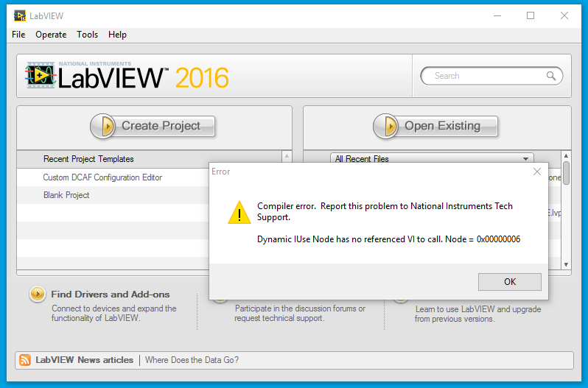
Task: Minimize the LabVIEW window
Action: (x=497, y=15)
